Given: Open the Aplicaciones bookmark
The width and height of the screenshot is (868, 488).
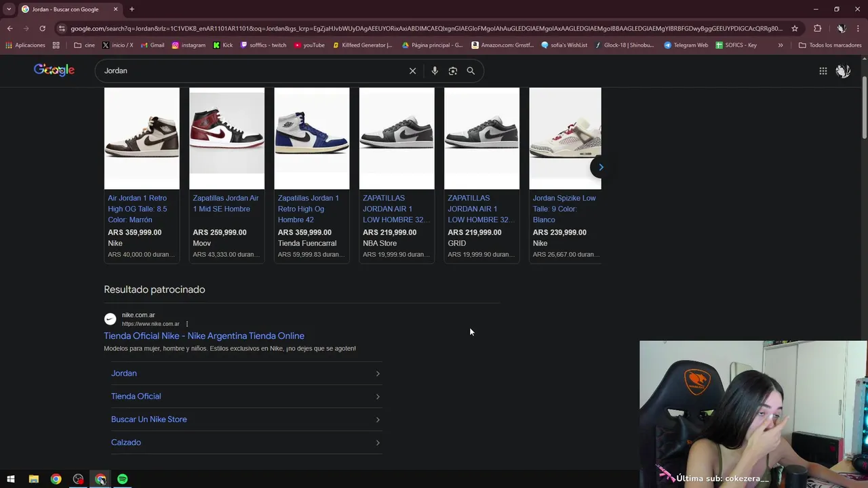Looking at the screenshot, I should [x=25, y=45].
